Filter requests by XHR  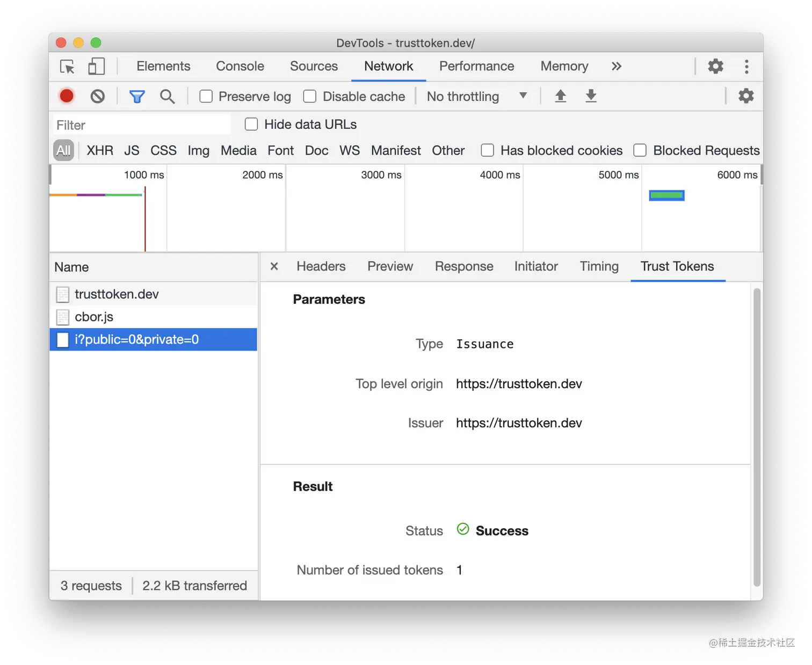100,150
